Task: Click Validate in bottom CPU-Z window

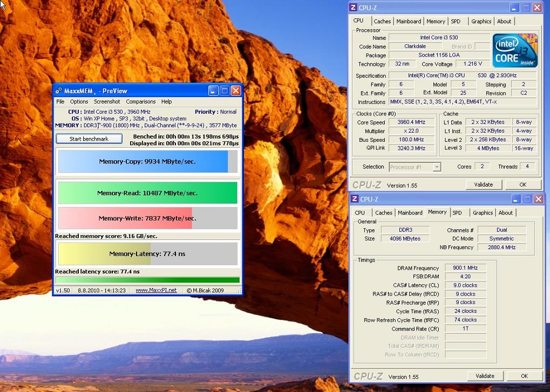Action: click(485, 376)
